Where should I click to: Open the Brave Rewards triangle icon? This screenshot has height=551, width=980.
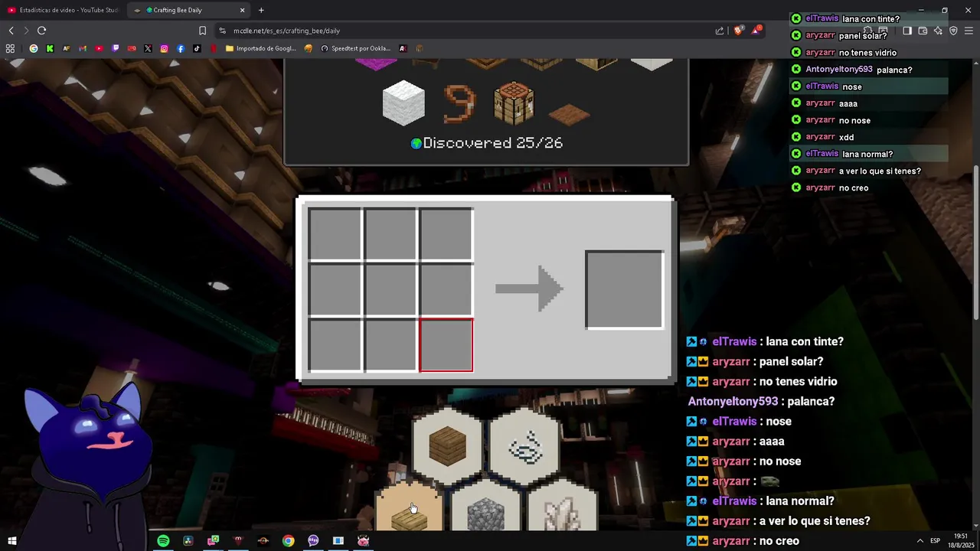pyautogui.click(x=756, y=30)
